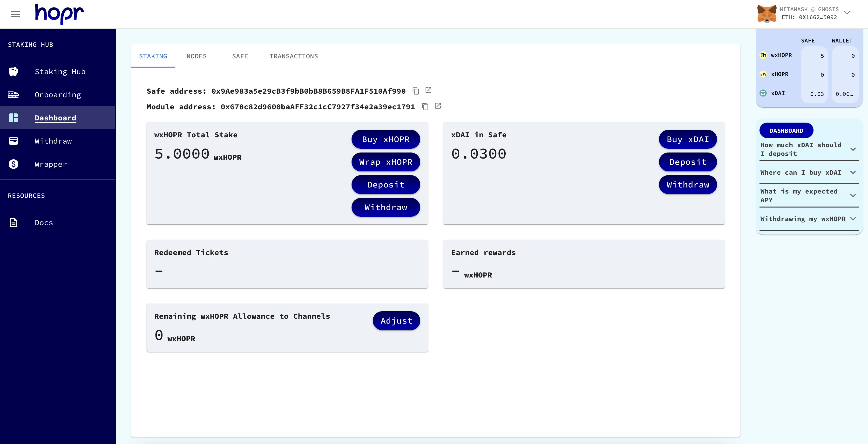
Task: Click the MetaMask fox icon
Action: pos(766,14)
